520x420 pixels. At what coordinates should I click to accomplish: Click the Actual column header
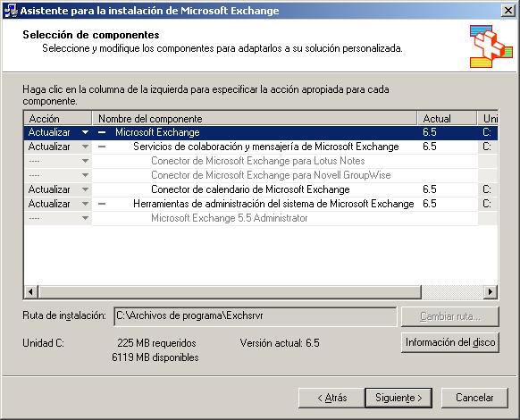tap(447, 118)
